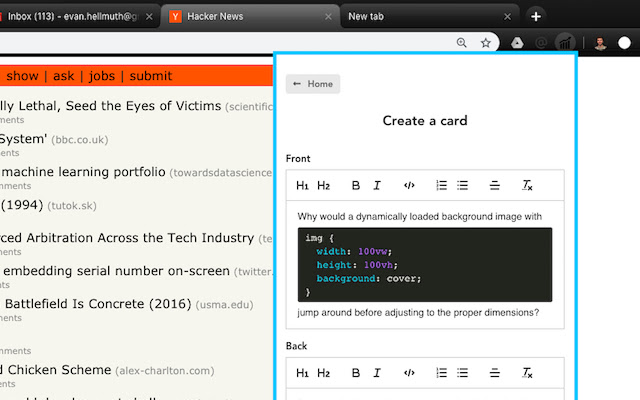Bookmark this page with the star icon
Image resolution: width=640 pixels, height=400 pixels.
click(485, 43)
